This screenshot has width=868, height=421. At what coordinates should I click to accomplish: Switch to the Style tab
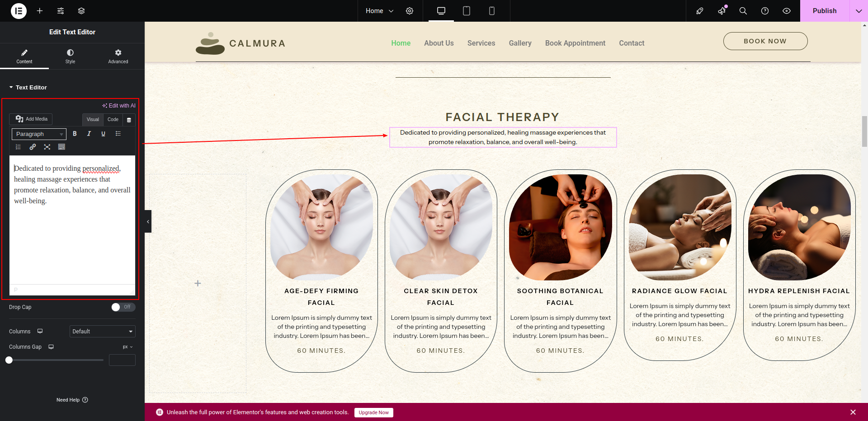click(x=70, y=56)
